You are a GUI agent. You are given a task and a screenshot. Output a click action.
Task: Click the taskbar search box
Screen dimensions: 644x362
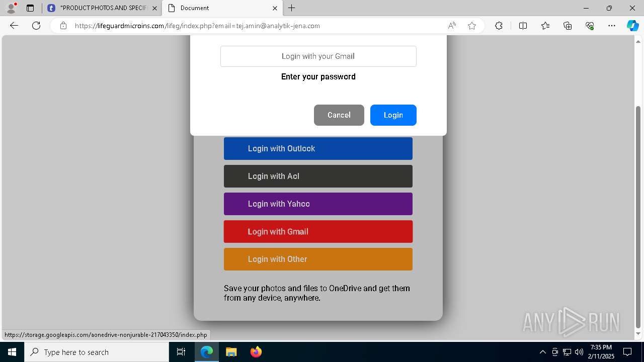point(97,352)
